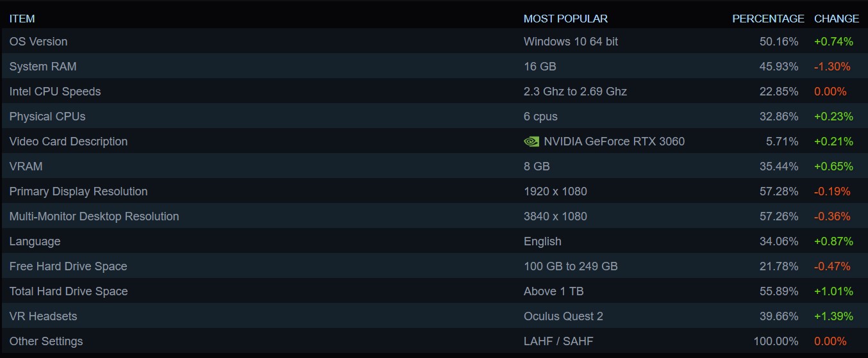
Task: Expand the Other Settings row
Action: click(x=434, y=341)
